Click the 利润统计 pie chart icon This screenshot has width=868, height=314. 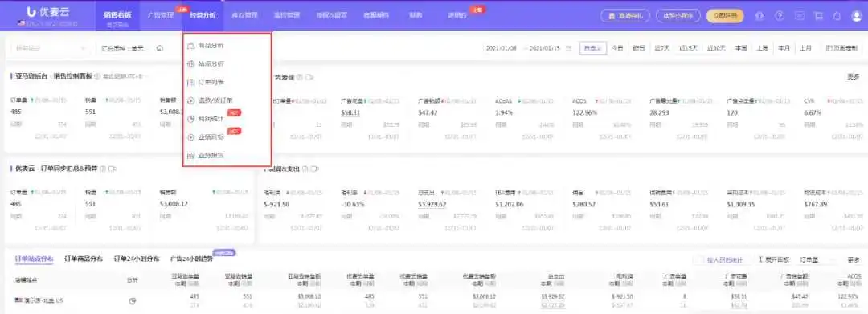(x=191, y=119)
